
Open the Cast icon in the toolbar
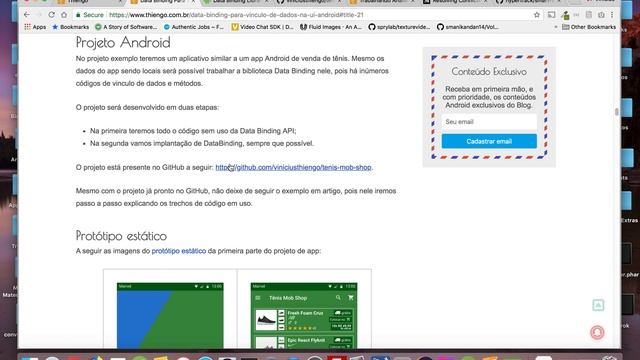pyautogui.click(x=551, y=15)
